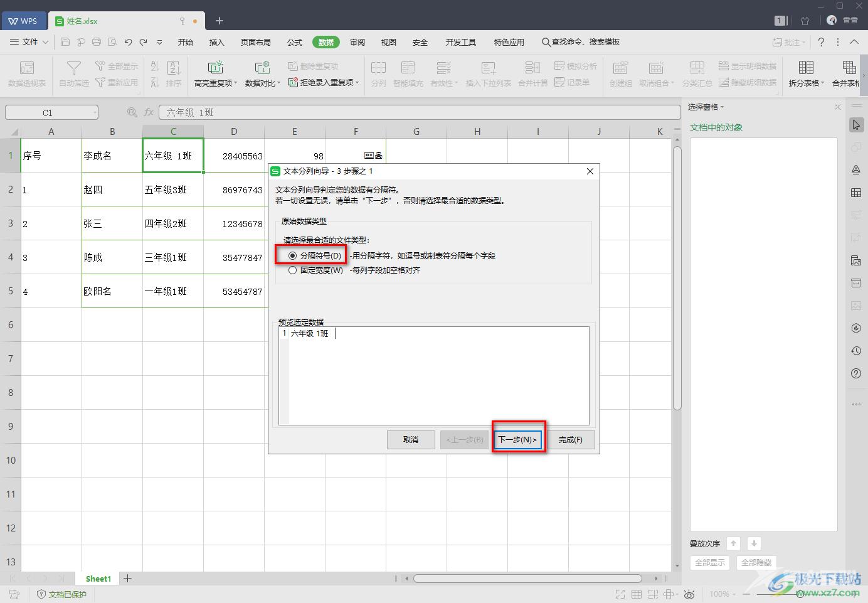Click the move down arrow for 叠放次序
The image size is (868, 603).
pyautogui.click(x=754, y=543)
